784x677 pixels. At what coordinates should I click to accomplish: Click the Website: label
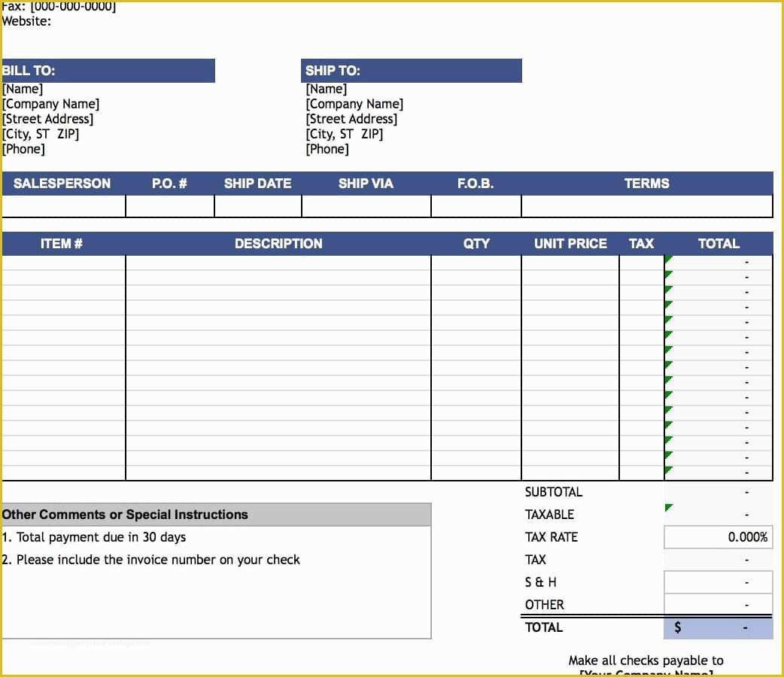pyautogui.click(x=26, y=22)
